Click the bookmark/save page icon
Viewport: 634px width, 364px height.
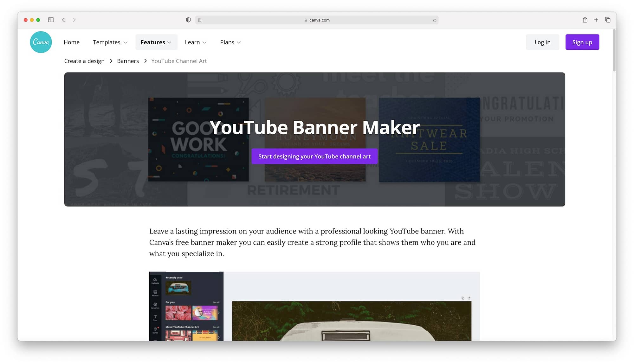point(584,19)
